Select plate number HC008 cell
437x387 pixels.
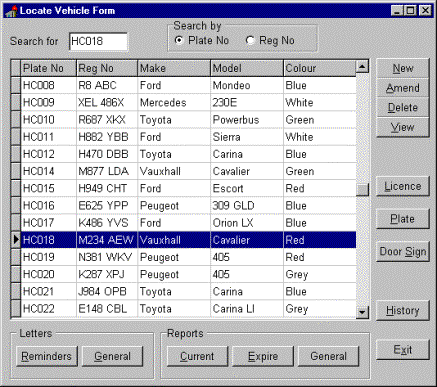pyautogui.click(x=49, y=85)
